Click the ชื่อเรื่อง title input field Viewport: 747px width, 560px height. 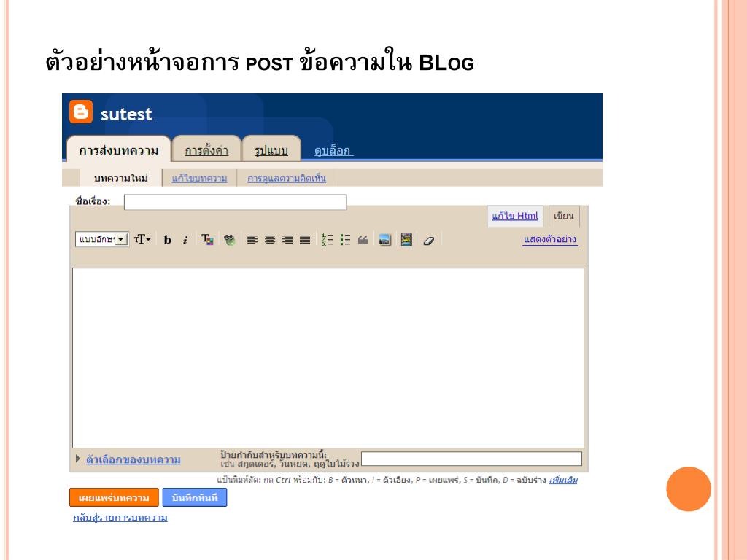235,202
